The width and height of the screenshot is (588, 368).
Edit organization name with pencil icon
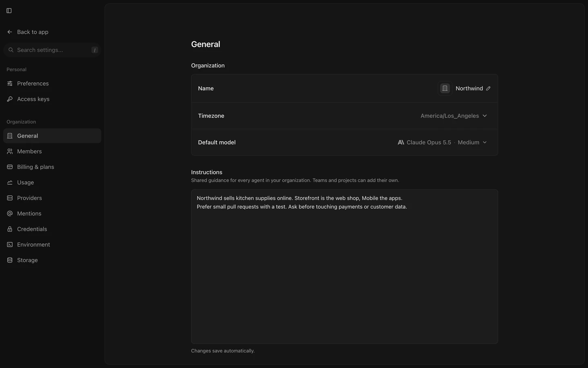488,88
